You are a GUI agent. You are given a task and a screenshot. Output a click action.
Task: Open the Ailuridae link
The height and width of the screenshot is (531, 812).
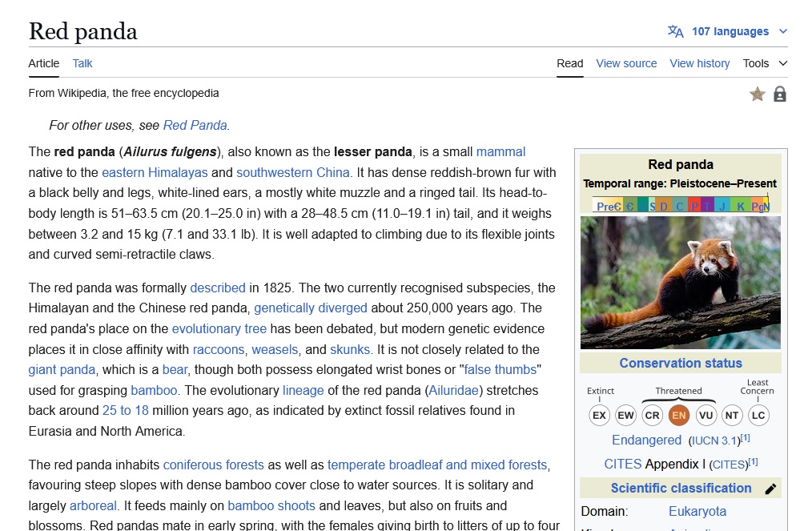coord(453,391)
